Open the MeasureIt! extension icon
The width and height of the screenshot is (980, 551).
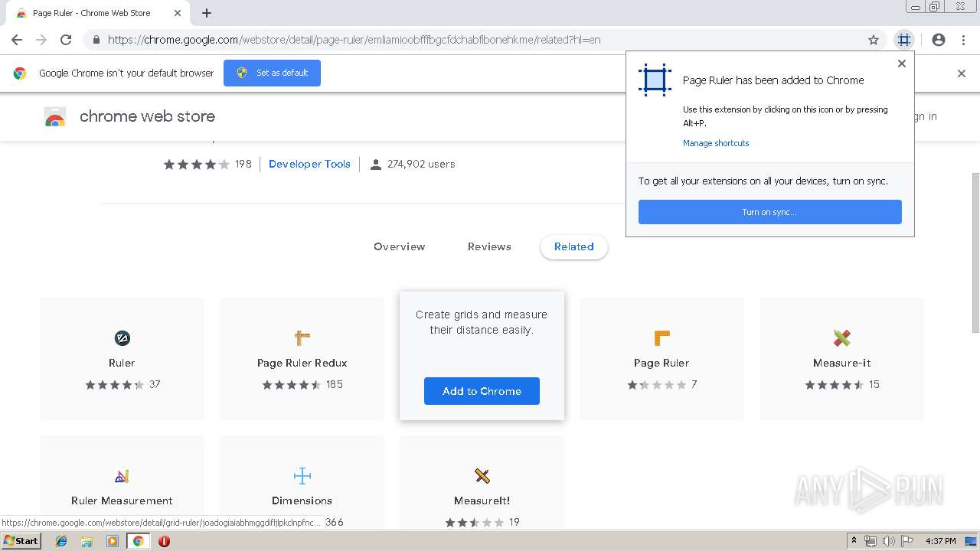(x=482, y=476)
